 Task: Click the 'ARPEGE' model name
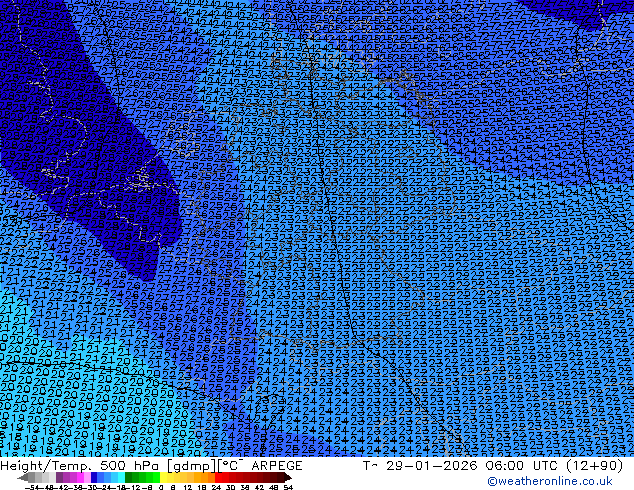277,465
